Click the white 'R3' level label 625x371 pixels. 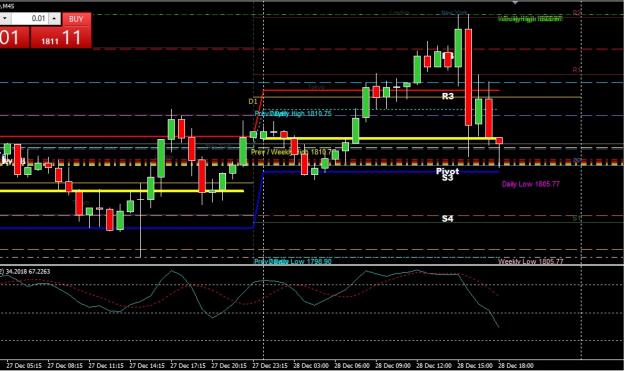(448, 96)
